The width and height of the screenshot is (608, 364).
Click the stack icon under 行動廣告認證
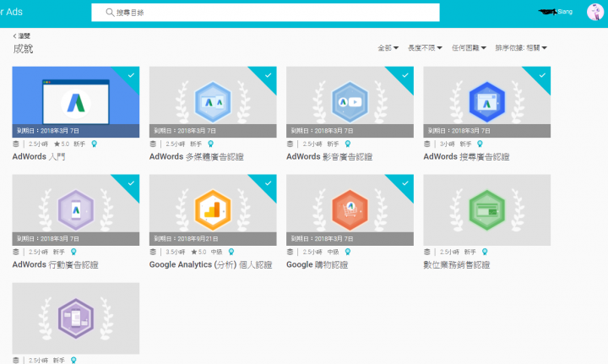click(x=16, y=252)
